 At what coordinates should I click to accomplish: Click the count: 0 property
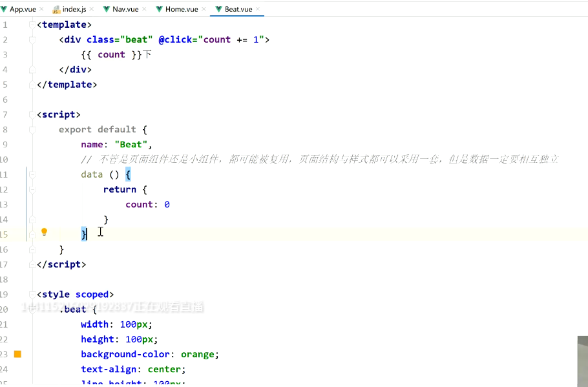coord(147,205)
